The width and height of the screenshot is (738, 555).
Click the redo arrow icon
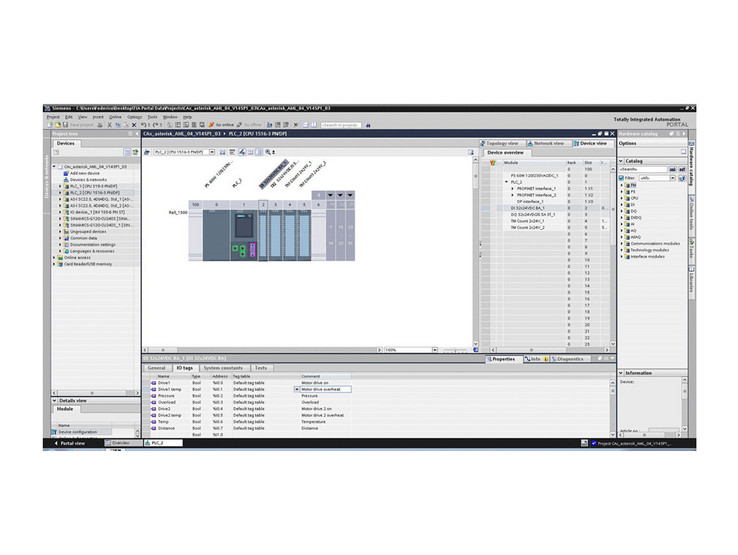(155, 125)
